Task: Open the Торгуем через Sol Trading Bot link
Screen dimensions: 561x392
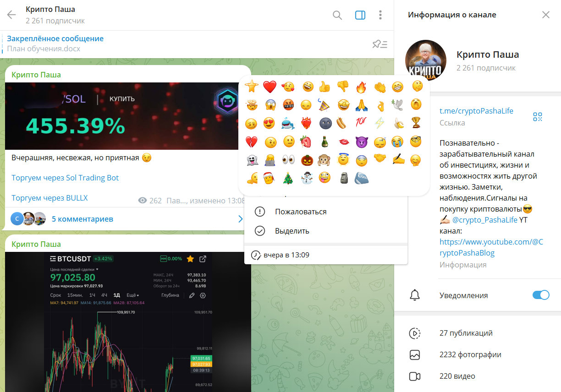Action: pos(65,178)
